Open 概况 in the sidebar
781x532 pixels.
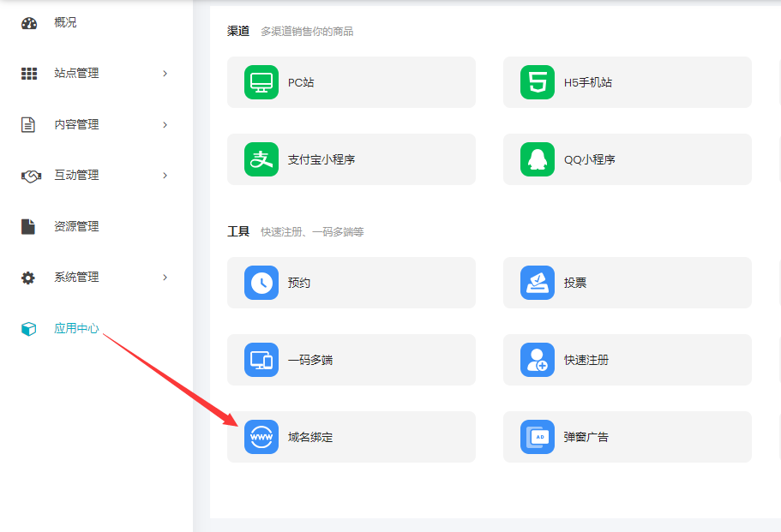click(x=65, y=23)
